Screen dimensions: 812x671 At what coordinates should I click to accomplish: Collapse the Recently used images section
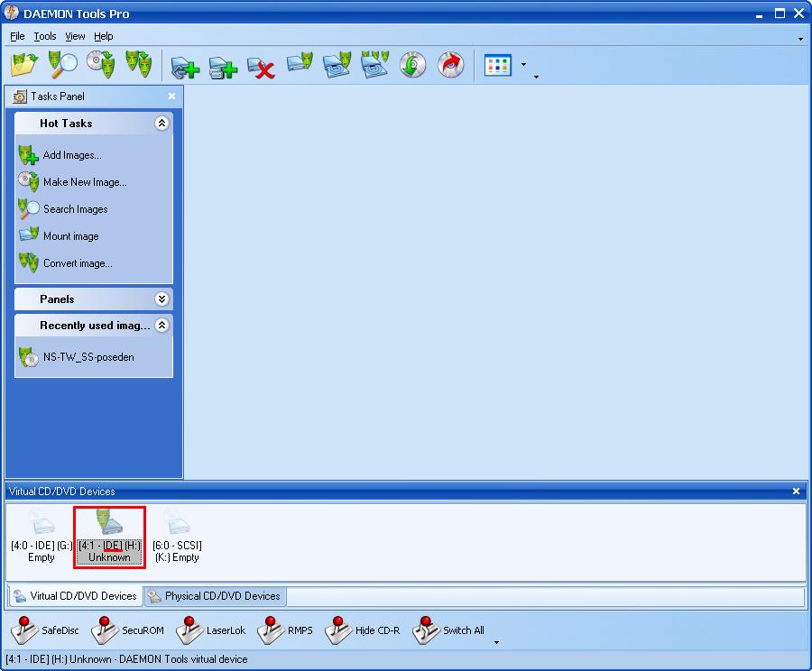161,326
